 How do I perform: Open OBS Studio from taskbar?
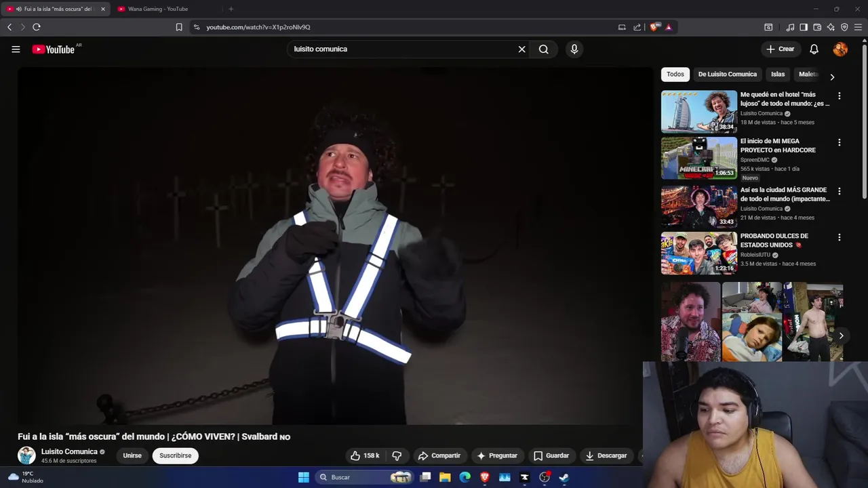click(544, 477)
